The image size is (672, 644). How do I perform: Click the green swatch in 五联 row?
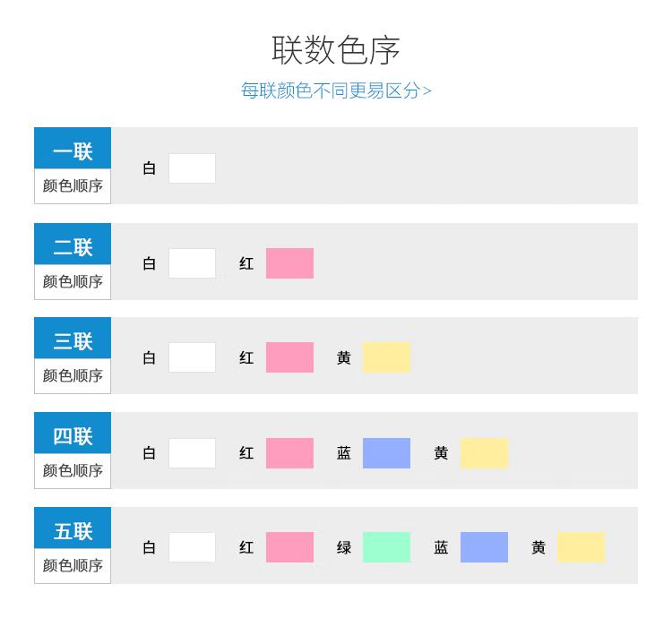pyautogui.click(x=386, y=547)
